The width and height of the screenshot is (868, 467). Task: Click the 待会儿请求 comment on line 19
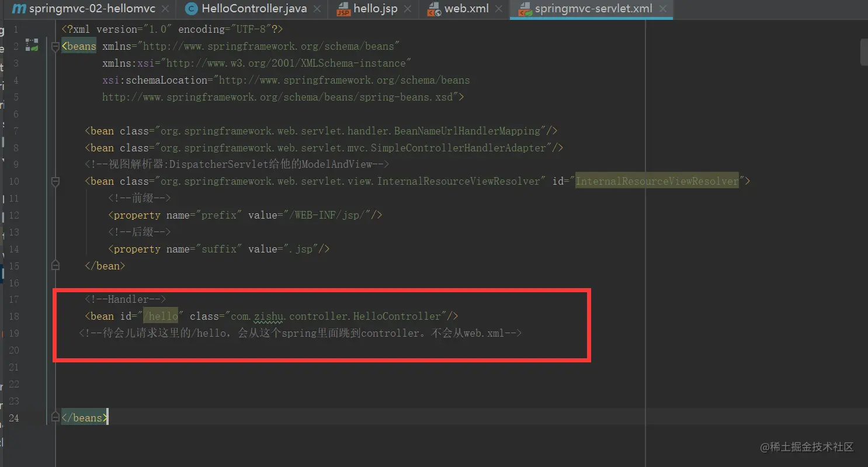tap(300, 333)
